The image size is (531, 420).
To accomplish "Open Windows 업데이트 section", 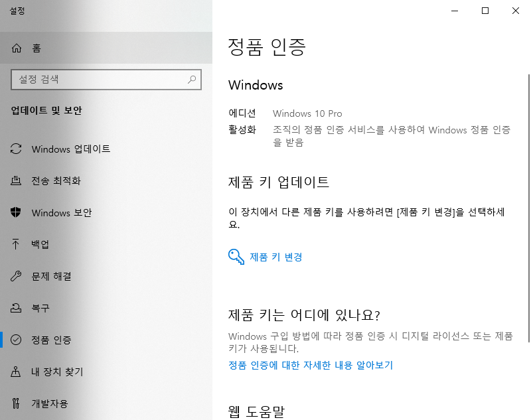I will (106, 149).
